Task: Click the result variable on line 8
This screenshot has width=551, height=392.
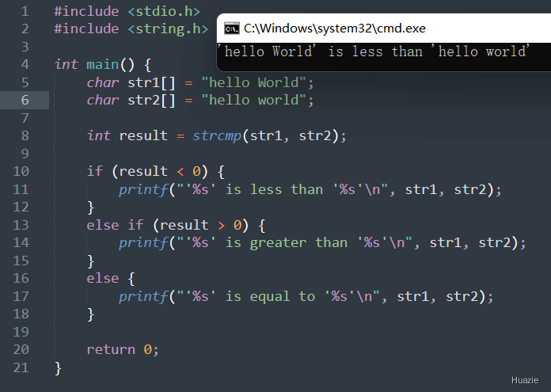Action: coord(143,135)
